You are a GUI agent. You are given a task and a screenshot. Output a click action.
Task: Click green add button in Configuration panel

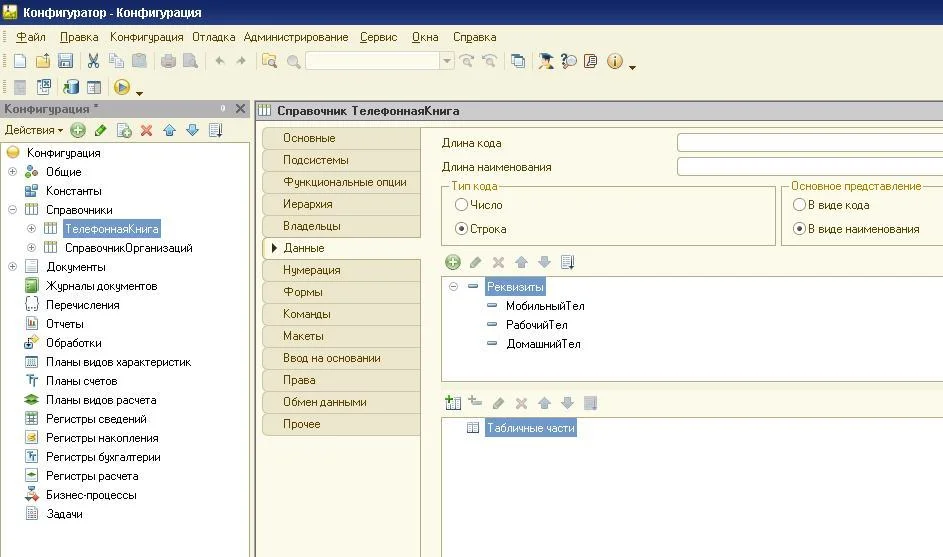coord(78,130)
